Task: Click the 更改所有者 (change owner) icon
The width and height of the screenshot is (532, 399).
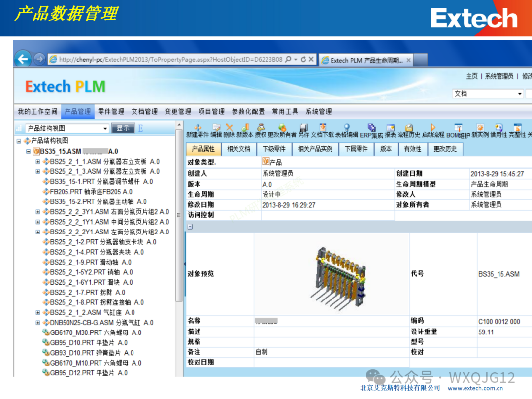Action: click(282, 128)
